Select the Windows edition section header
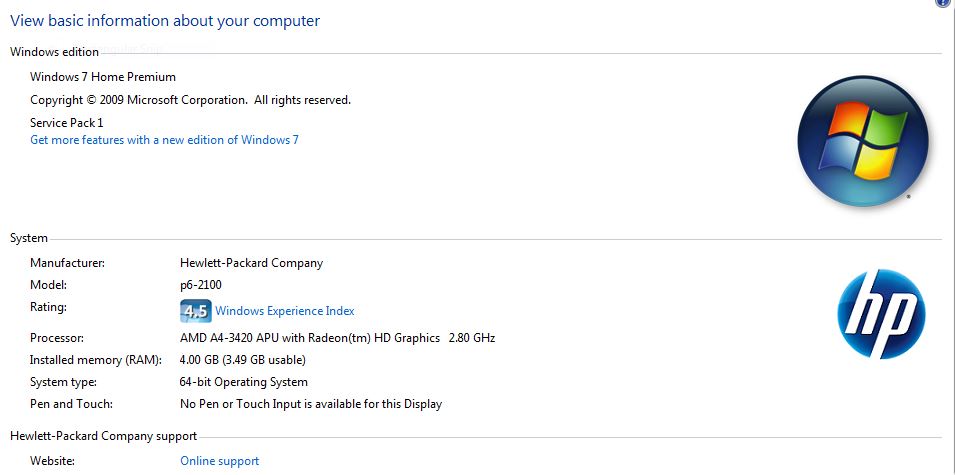This screenshot has width=955, height=475. 55,52
